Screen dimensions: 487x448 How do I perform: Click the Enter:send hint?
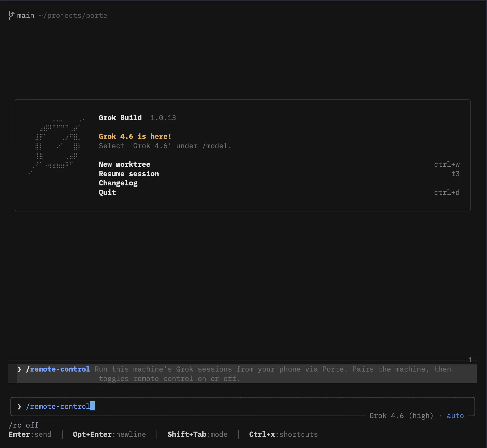pyautogui.click(x=30, y=434)
